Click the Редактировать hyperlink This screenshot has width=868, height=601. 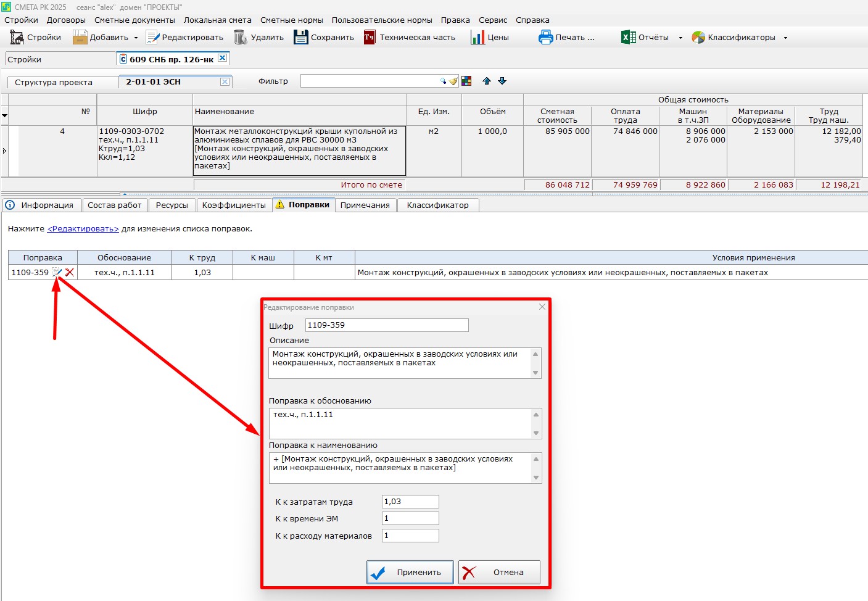coord(83,229)
